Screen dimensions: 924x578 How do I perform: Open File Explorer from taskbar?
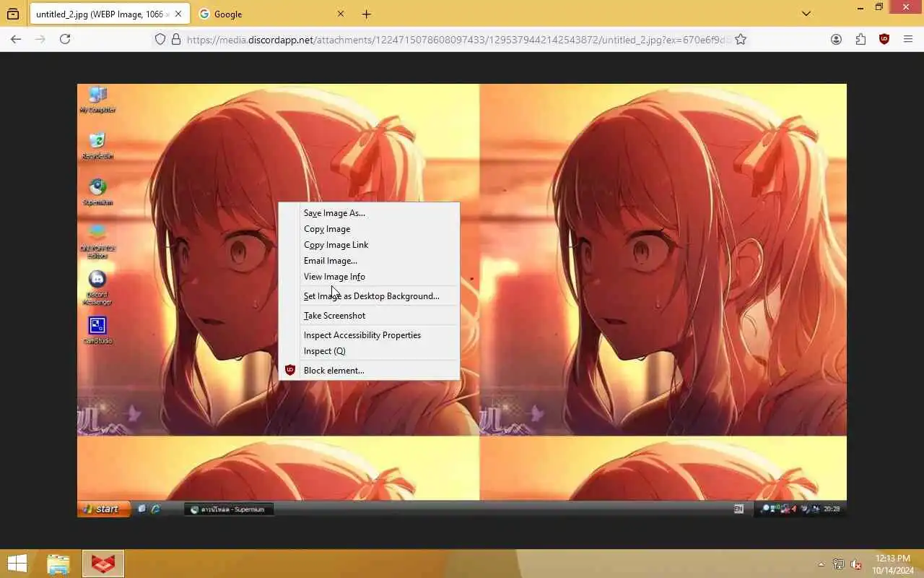pyautogui.click(x=58, y=564)
